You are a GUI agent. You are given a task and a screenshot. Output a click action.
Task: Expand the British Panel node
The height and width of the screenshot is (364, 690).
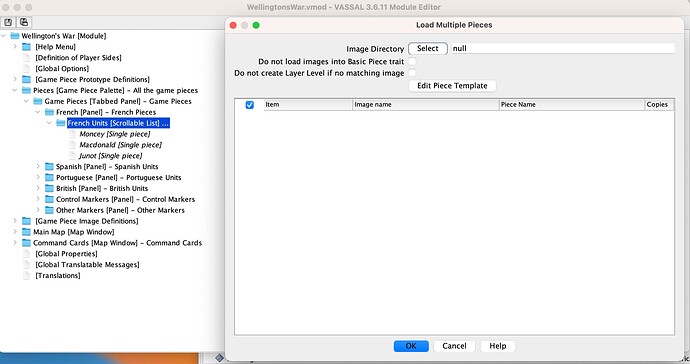click(38, 188)
